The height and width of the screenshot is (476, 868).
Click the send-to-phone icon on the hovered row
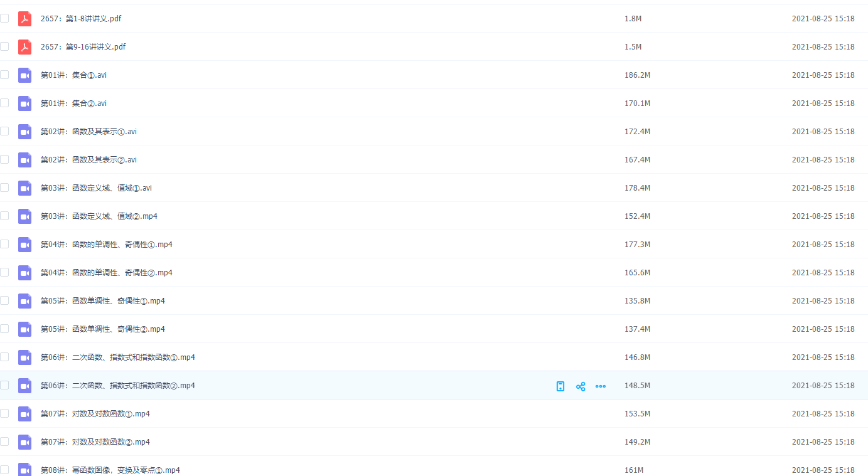tap(560, 386)
